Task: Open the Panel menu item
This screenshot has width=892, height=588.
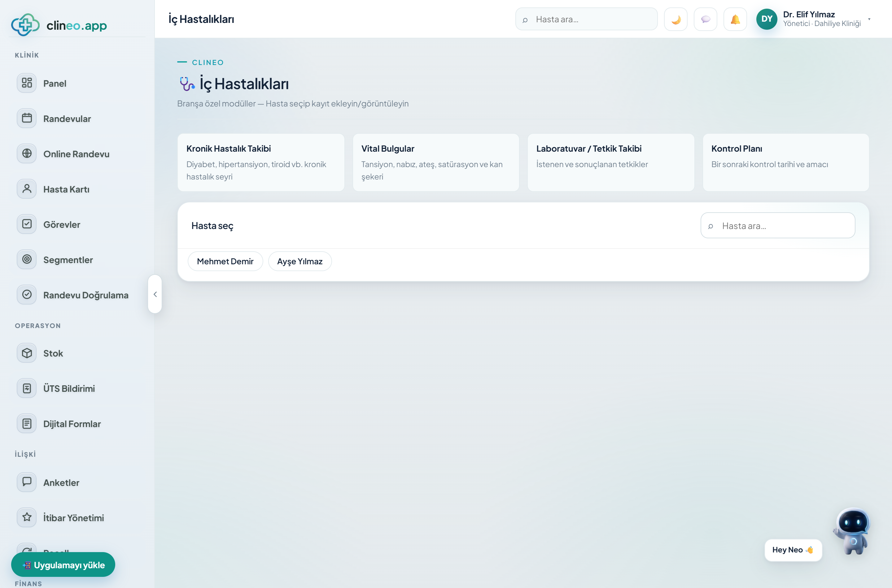Action: point(55,83)
